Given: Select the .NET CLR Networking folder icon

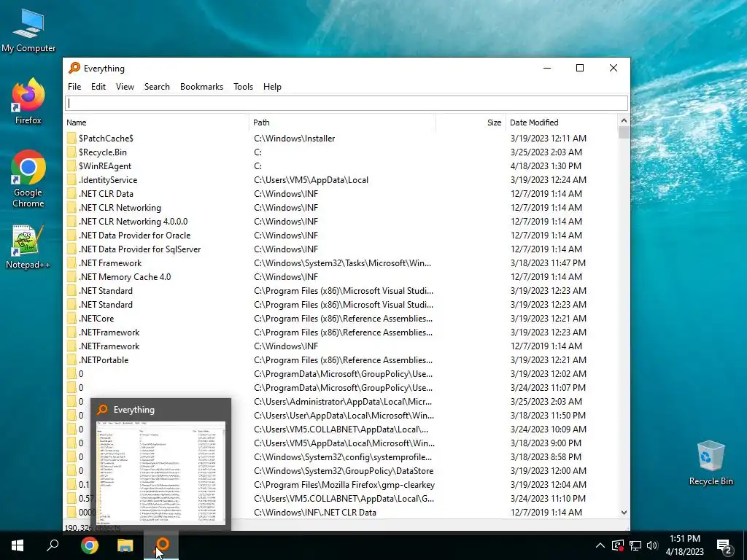Looking at the screenshot, I should tap(71, 208).
